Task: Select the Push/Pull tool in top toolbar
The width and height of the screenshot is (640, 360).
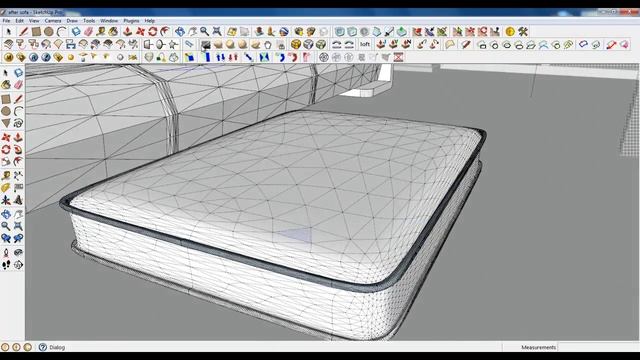Action: point(128,31)
